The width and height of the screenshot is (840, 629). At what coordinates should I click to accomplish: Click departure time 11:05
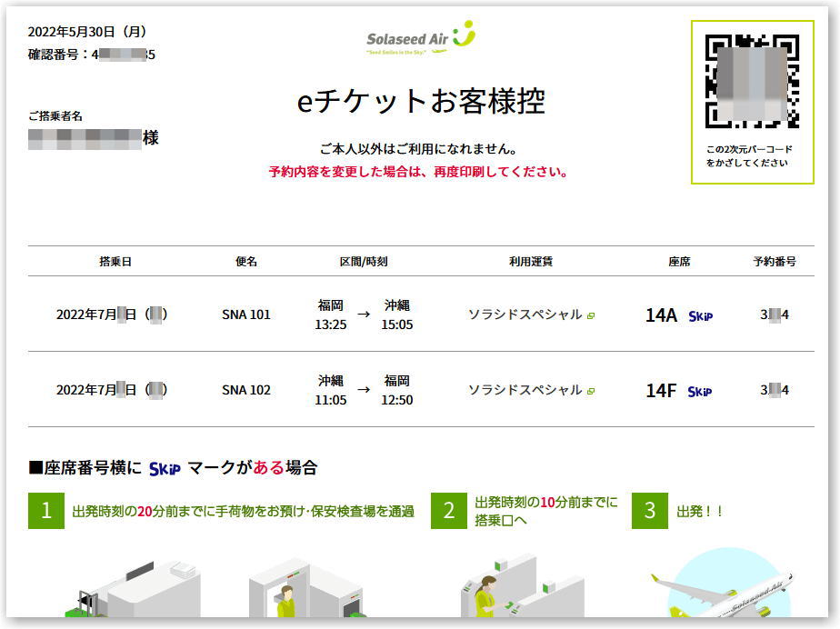331,400
